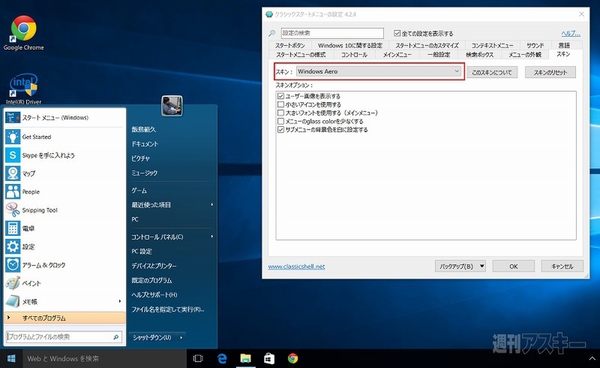The height and width of the screenshot is (368, 600).
Task: Open 設定 gear icon
Action: point(13,247)
